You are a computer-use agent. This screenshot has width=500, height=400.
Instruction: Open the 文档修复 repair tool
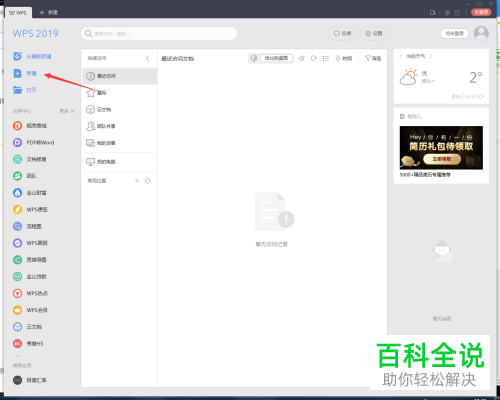click(30, 159)
